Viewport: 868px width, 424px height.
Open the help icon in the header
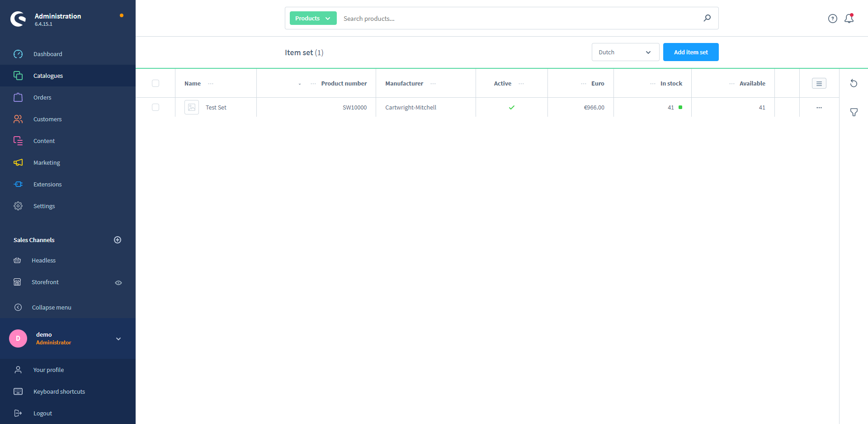832,19
